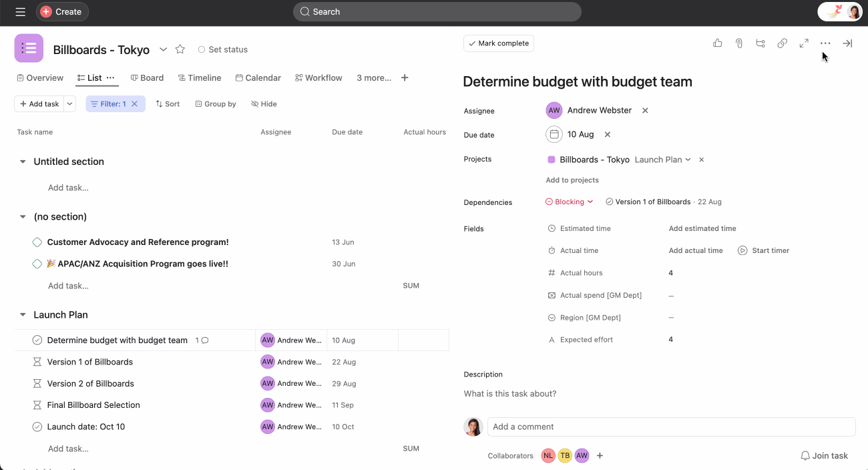The image size is (868, 470).
Task: Expand task pane to full screen
Action: 804,43
